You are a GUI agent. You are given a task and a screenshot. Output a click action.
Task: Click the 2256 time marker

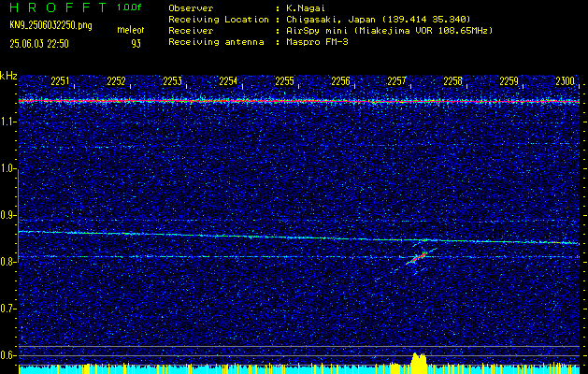coord(340,81)
